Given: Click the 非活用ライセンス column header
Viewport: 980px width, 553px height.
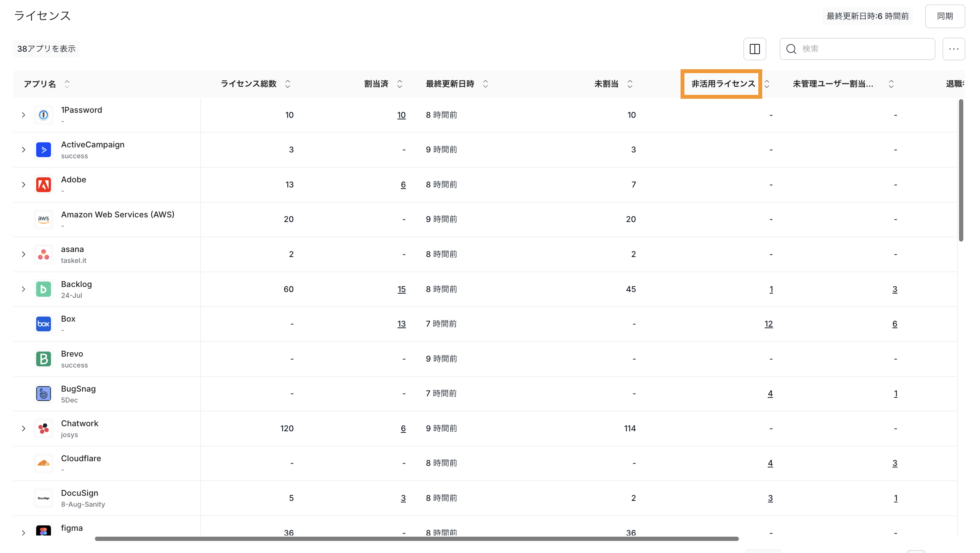Looking at the screenshot, I should [x=723, y=84].
